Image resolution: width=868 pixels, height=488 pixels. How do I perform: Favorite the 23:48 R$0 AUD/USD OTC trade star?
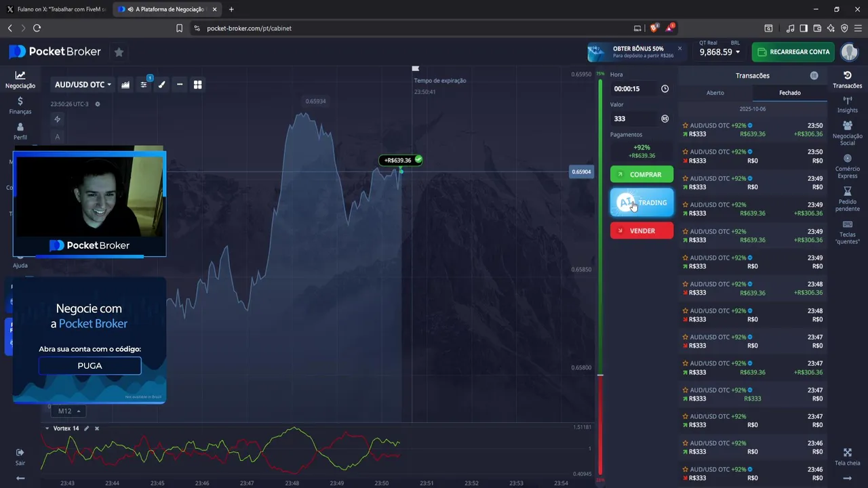click(686, 310)
